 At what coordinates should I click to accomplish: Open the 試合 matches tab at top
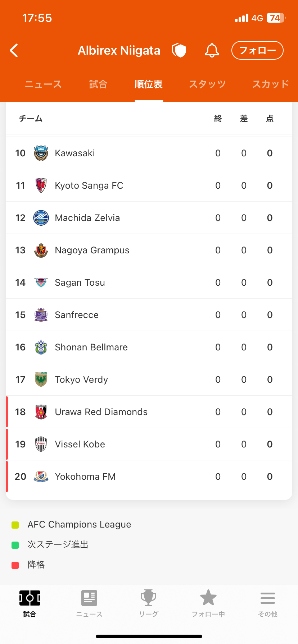coord(98,84)
